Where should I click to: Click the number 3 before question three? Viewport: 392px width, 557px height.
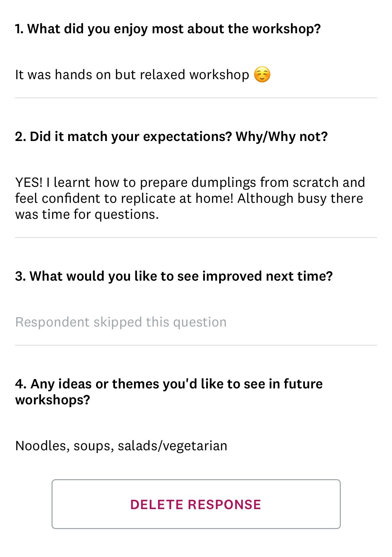19,276
